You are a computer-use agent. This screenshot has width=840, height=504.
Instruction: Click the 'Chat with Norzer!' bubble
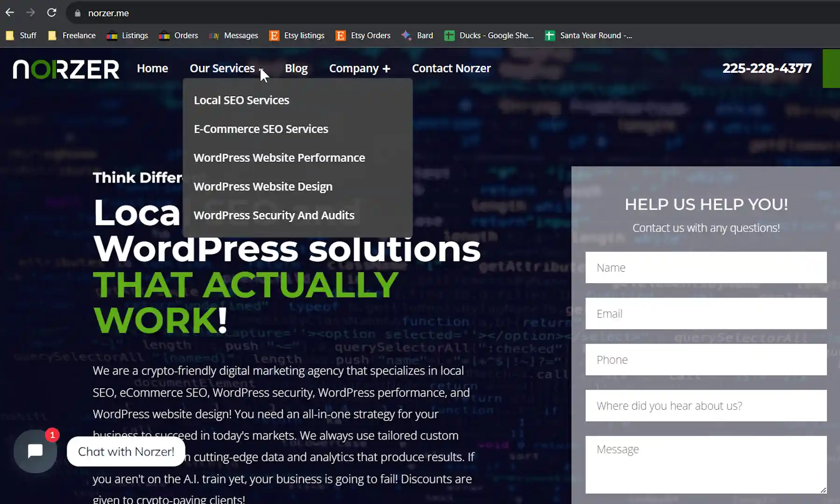[126, 451]
